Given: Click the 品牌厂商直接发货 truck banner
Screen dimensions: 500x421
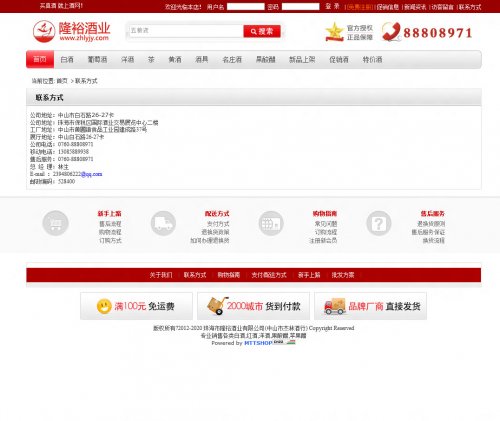Looking at the screenshot, I should 370,306.
